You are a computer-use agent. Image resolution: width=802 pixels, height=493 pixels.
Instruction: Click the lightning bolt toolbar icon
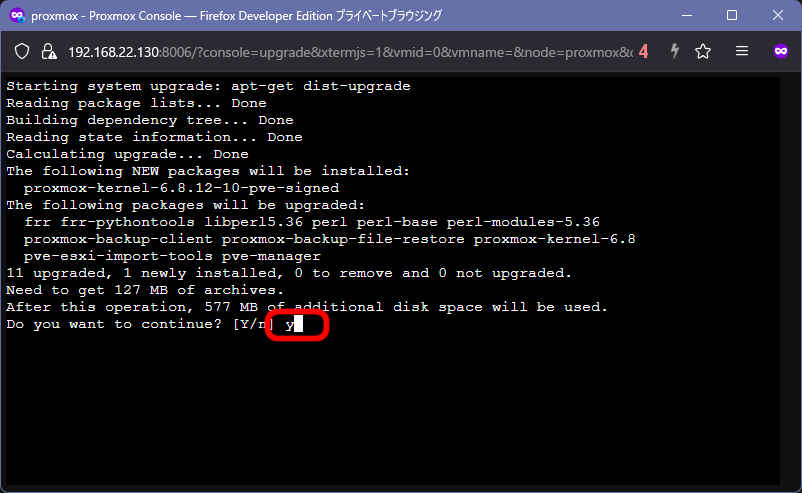coord(675,51)
